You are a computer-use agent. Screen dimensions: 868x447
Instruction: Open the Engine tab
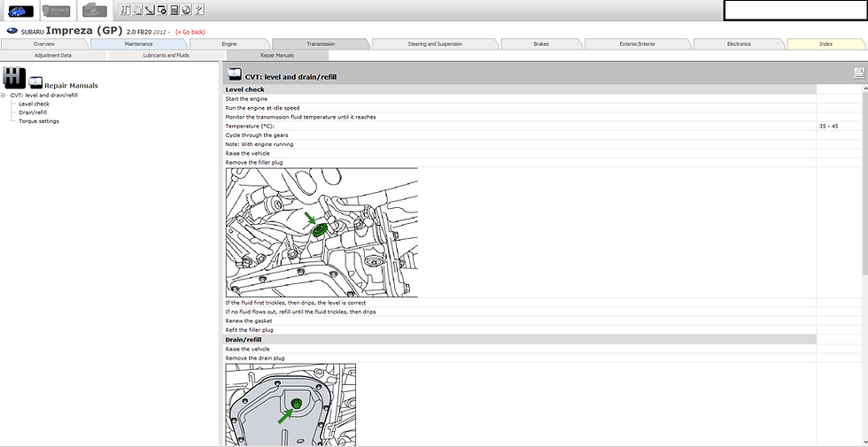[229, 43]
